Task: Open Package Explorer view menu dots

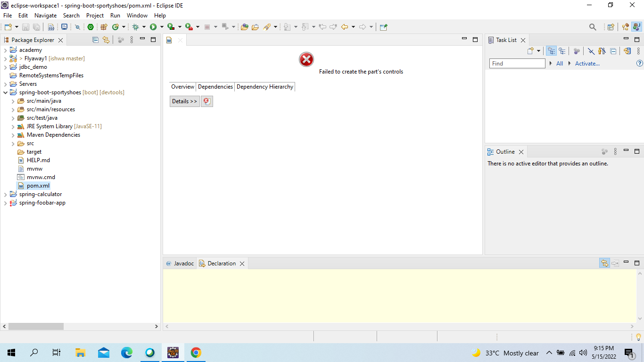Action: [x=132, y=40]
